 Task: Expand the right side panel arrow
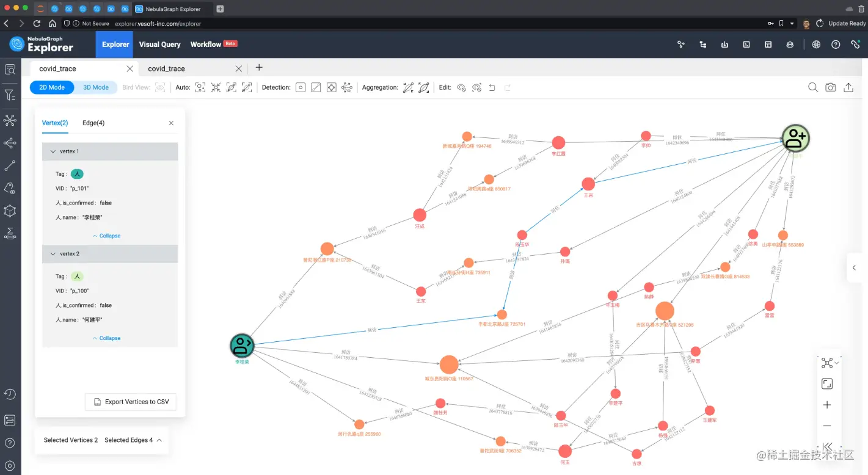click(854, 267)
